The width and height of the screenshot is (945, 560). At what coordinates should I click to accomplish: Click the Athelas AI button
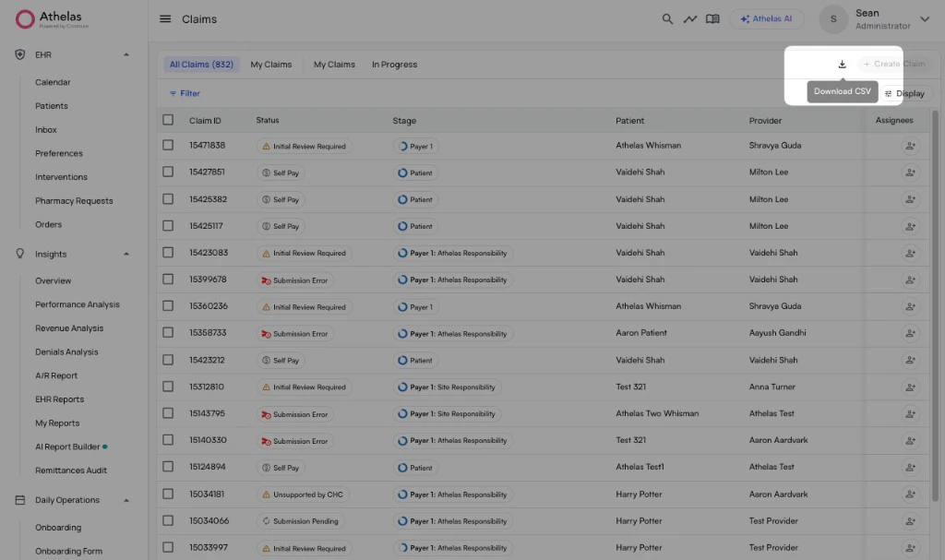767,18
